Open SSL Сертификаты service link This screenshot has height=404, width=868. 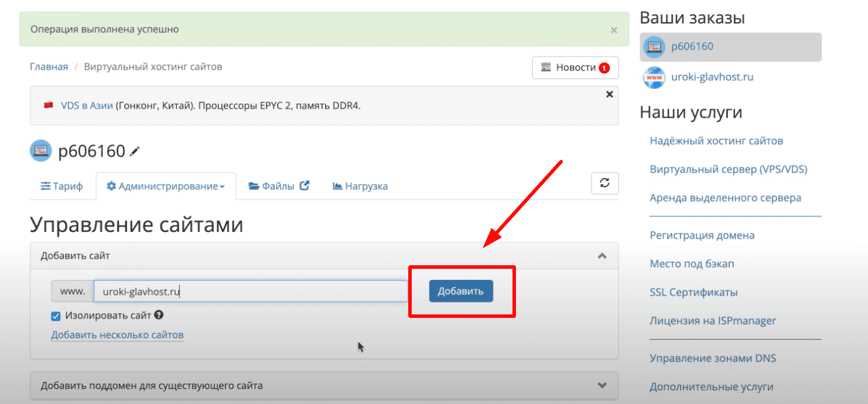coord(693,292)
